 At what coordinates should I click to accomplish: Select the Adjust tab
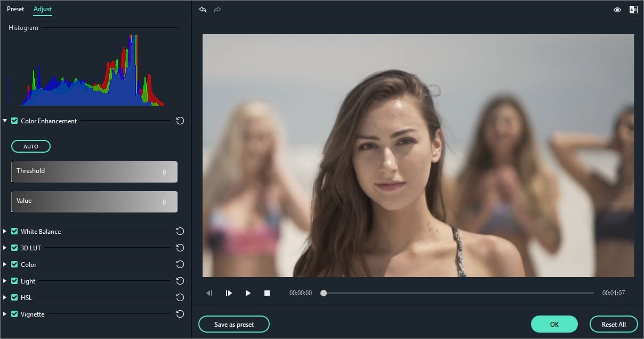coord(43,9)
